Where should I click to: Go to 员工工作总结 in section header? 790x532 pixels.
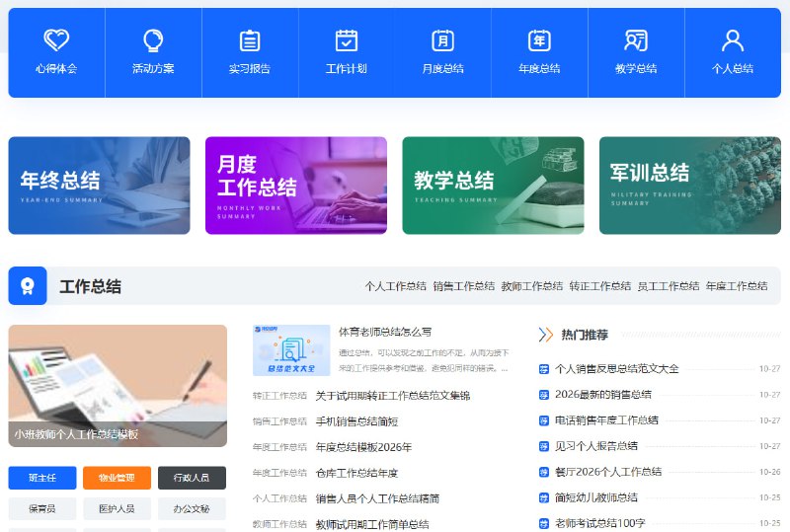[x=669, y=286]
